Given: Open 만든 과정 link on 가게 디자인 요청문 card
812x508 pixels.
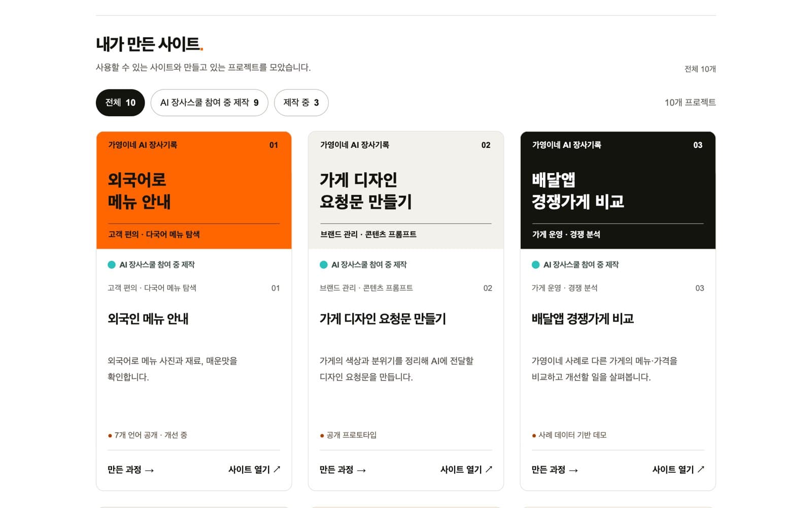Looking at the screenshot, I should tap(343, 470).
